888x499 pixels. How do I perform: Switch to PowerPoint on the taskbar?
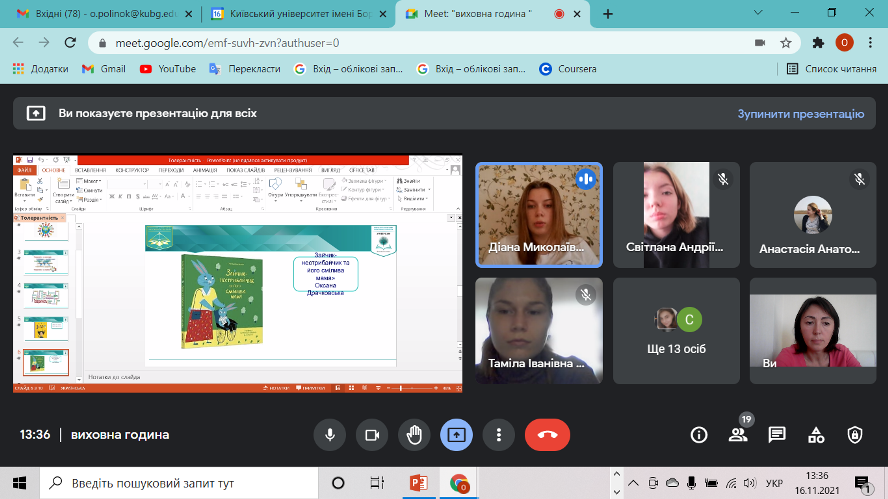(419, 483)
